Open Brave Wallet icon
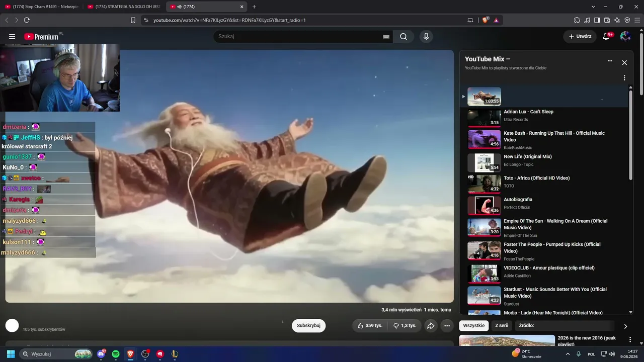The height and width of the screenshot is (362, 644). (x=607, y=20)
